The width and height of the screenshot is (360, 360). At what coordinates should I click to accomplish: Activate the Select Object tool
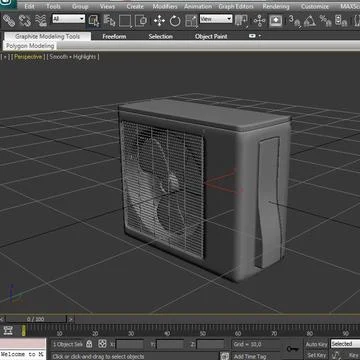[x=94, y=21]
